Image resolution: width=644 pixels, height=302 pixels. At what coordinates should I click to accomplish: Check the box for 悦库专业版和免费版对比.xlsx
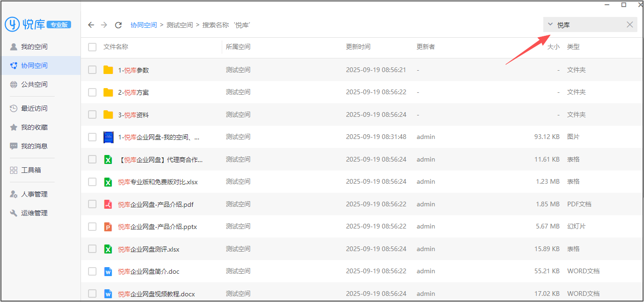click(x=92, y=182)
